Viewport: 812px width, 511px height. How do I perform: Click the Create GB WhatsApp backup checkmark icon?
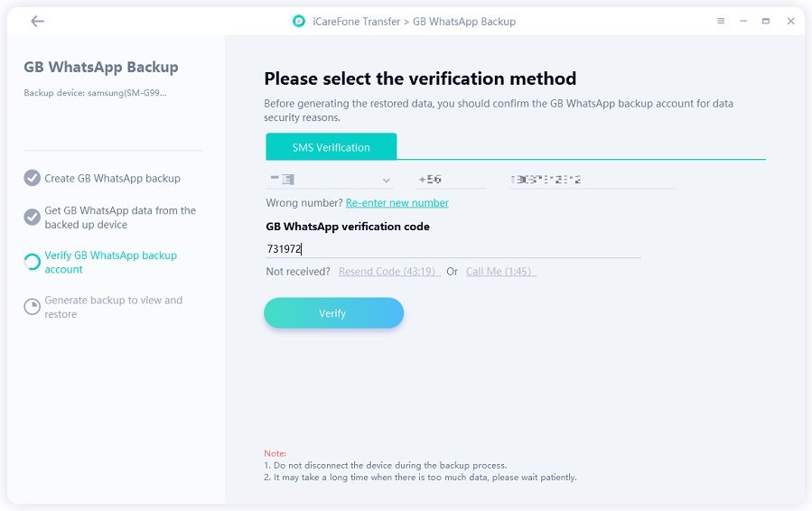click(x=33, y=178)
